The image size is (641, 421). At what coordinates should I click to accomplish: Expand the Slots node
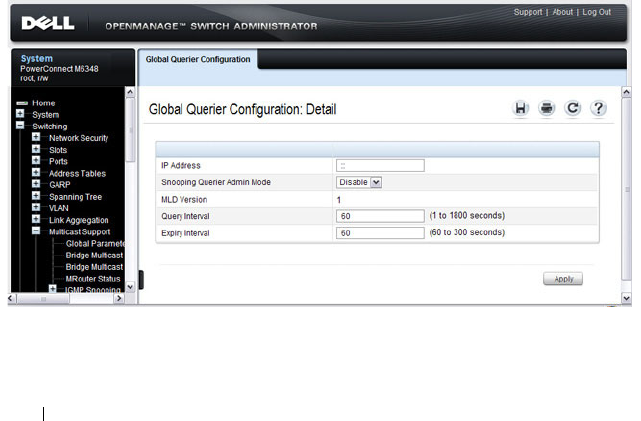pos(36,149)
